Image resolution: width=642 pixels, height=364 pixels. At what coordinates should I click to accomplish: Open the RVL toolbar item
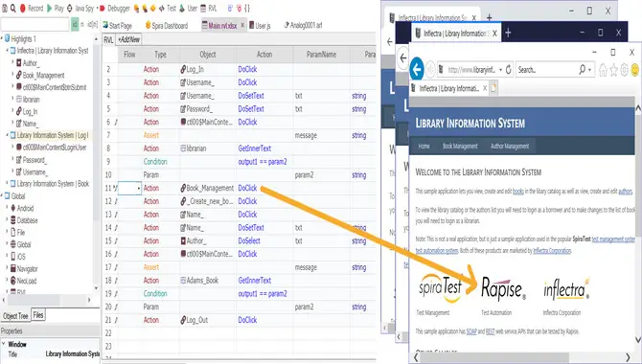coord(209,8)
